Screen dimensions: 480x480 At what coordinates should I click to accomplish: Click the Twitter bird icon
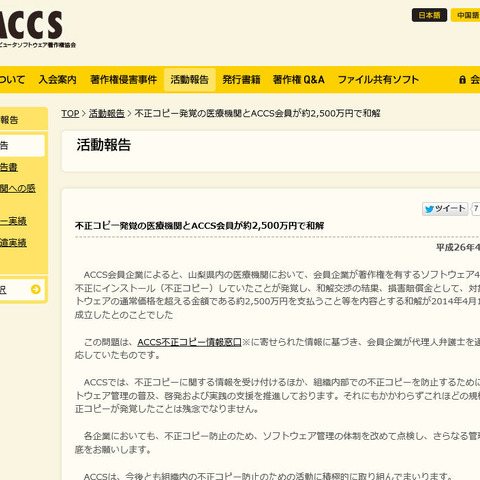click(x=429, y=209)
